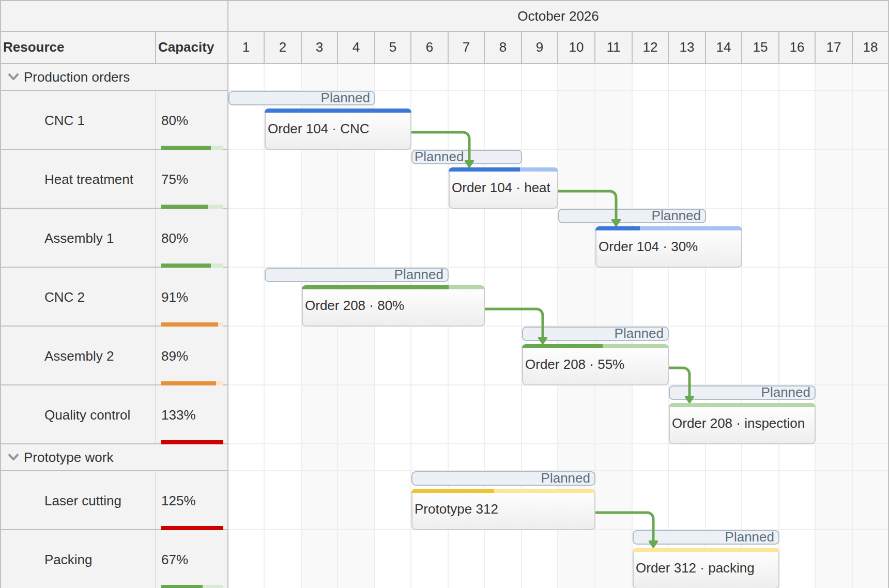Select the Order 208 · 80% task bar
This screenshot has width=889, height=588.
point(393,306)
